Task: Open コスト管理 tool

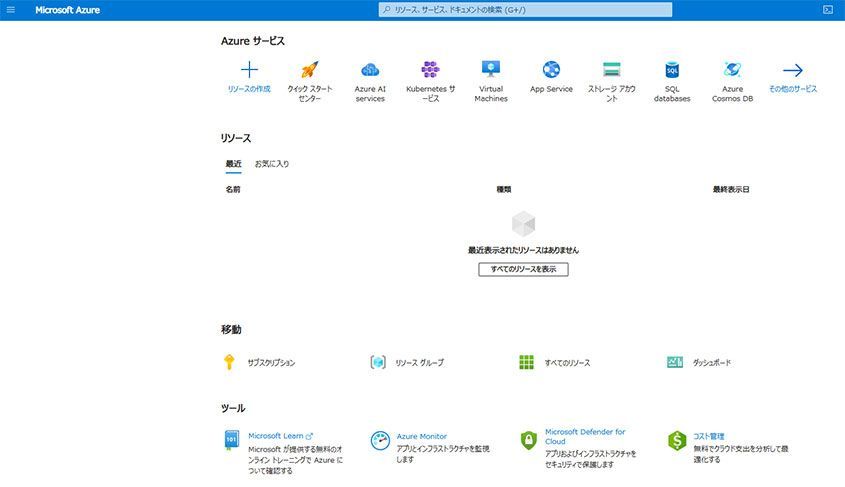Action: tap(709, 436)
